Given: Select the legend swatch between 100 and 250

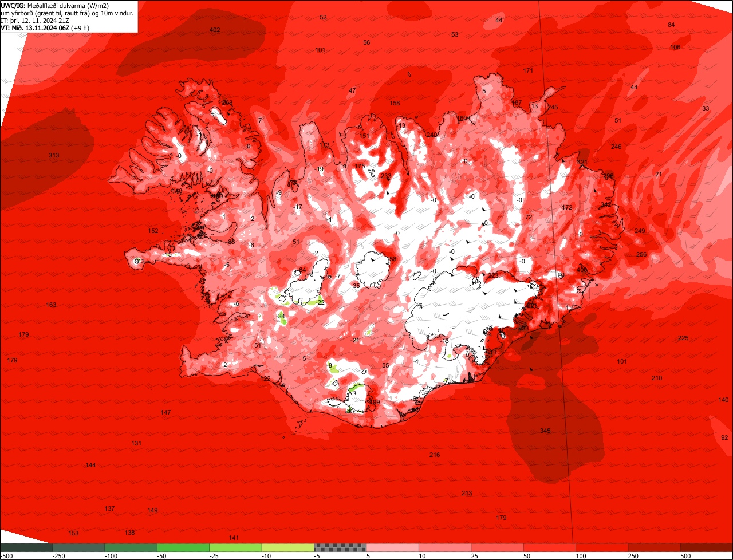Looking at the screenshot, I should click(x=602, y=547).
